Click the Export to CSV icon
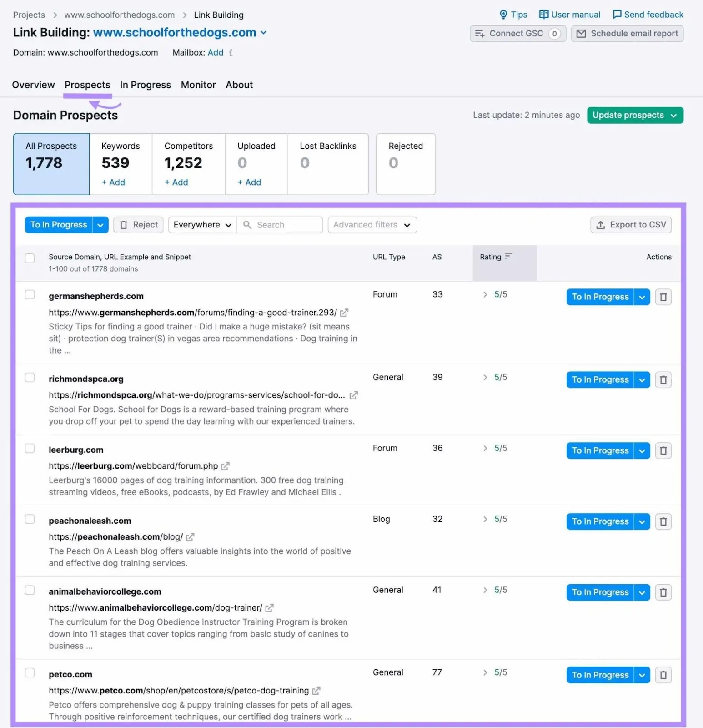This screenshot has width=703, height=728. 601,224
